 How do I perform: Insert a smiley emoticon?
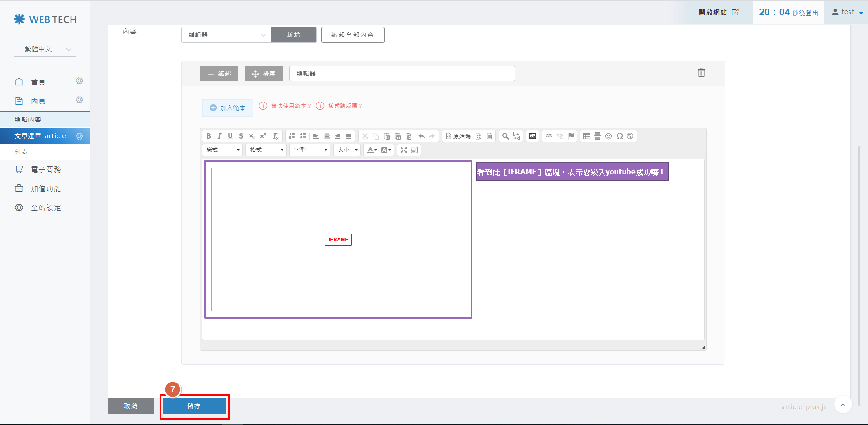pyautogui.click(x=609, y=136)
